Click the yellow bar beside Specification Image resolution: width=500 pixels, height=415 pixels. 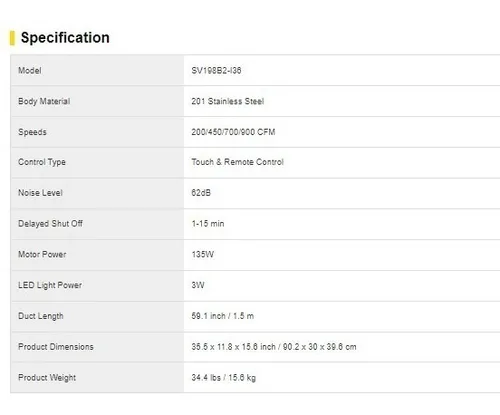click(12, 38)
